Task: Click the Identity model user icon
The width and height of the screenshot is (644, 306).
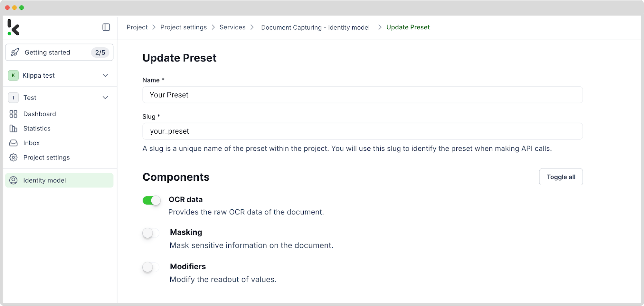Action: click(13, 180)
